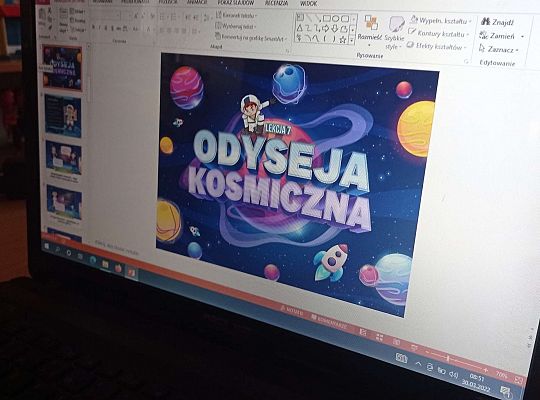Open NOTATKI (Notes) in status bar
The height and width of the screenshot is (400, 540).
click(x=292, y=311)
